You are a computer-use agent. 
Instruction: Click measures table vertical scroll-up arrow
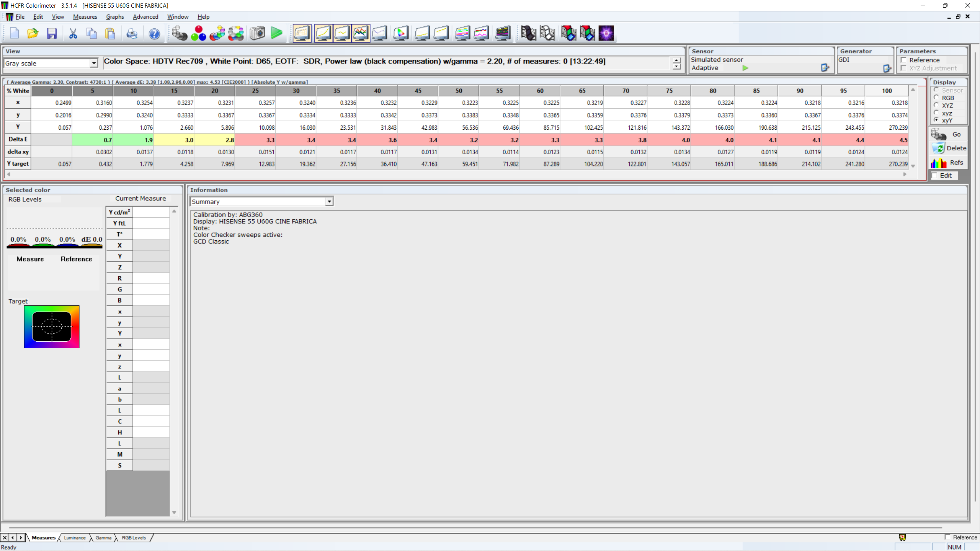[913, 90]
